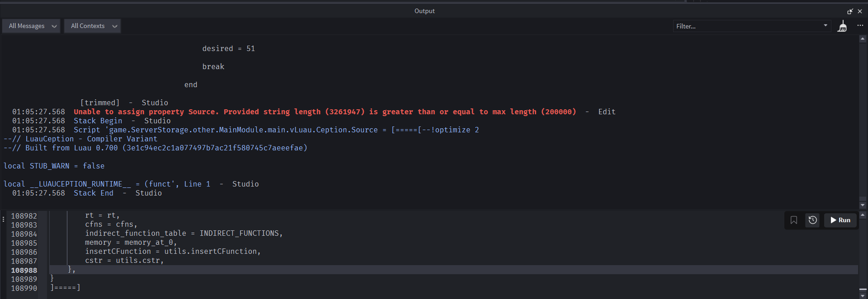Place cursor on line number 108982
Viewport: 868px width, 299px height.
(24, 216)
